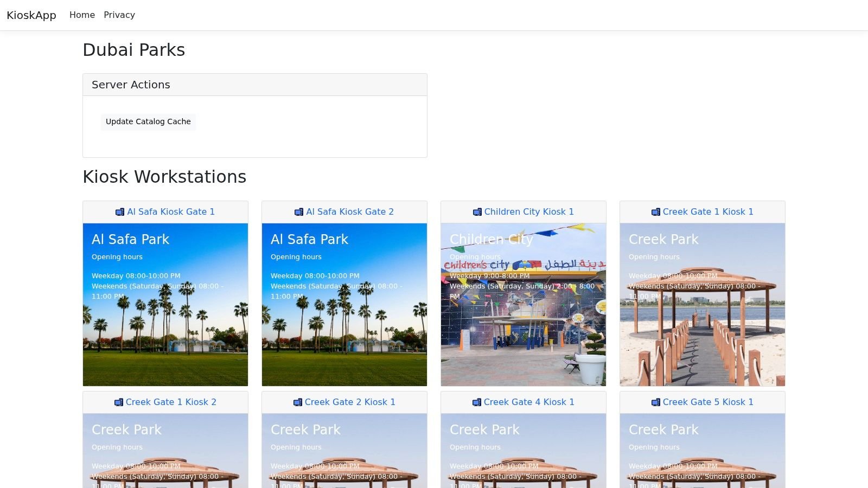
Task: Open Creek Gate 2 Kiosk 1 link
Action: (350, 402)
